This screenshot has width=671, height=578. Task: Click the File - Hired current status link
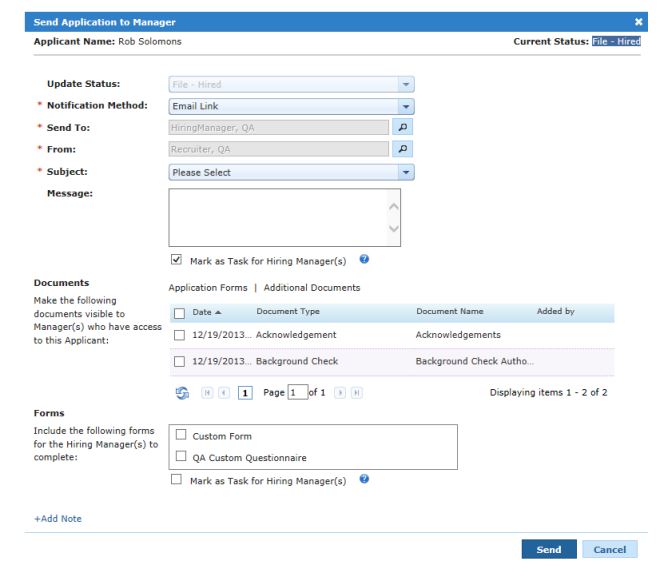[x=616, y=41]
